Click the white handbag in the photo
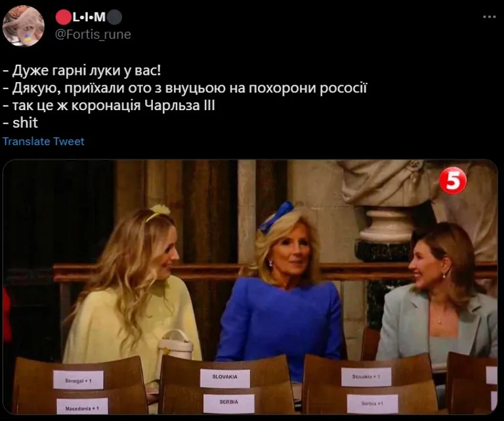 175,345
